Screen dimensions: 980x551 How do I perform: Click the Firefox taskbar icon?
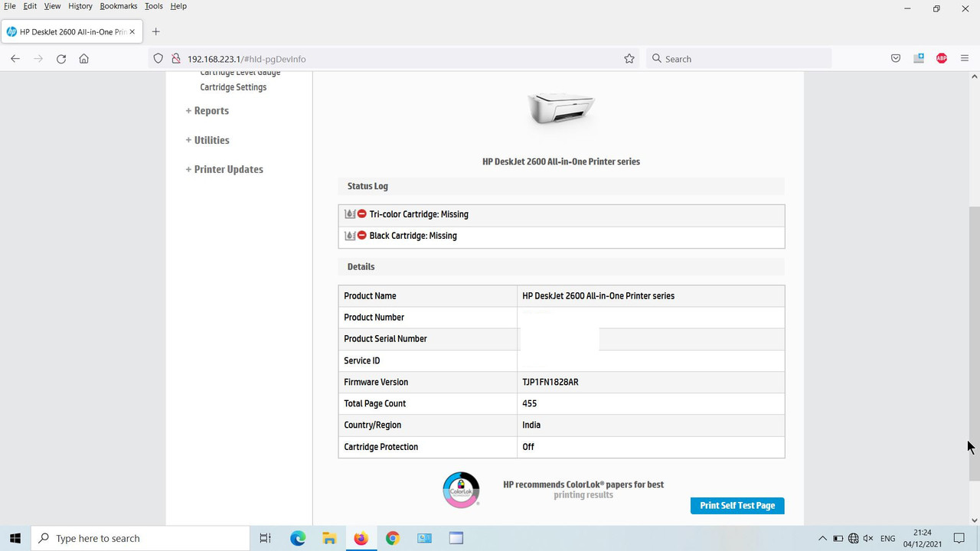coord(361,538)
